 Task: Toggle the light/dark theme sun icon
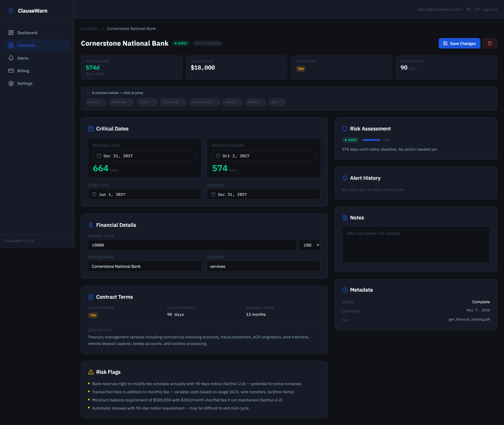(x=469, y=9)
